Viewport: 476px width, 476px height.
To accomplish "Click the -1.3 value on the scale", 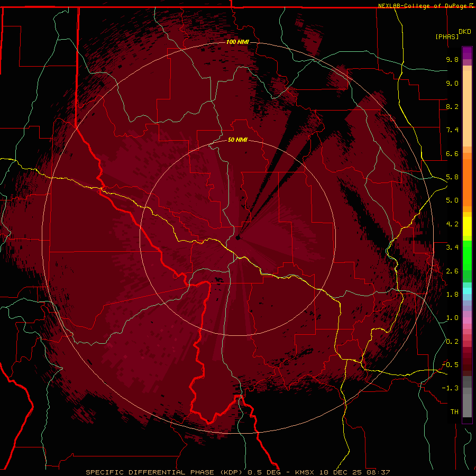I will 451,388.
